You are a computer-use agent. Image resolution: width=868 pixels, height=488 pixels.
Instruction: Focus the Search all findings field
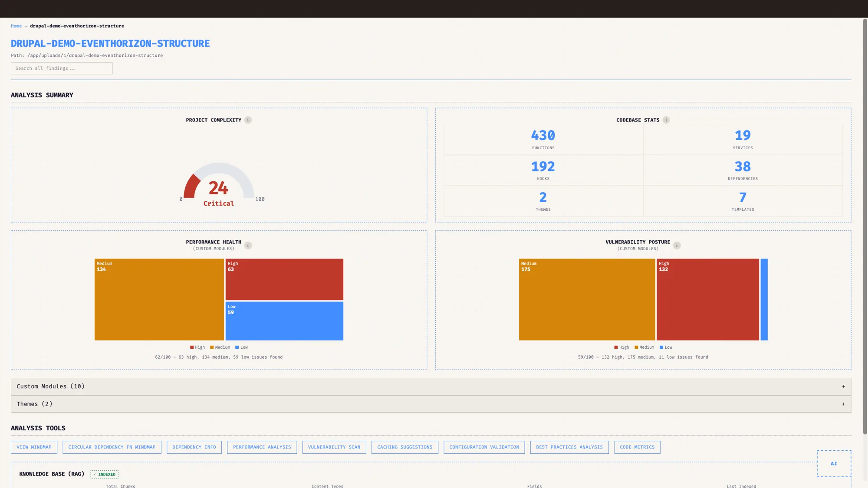(62, 68)
